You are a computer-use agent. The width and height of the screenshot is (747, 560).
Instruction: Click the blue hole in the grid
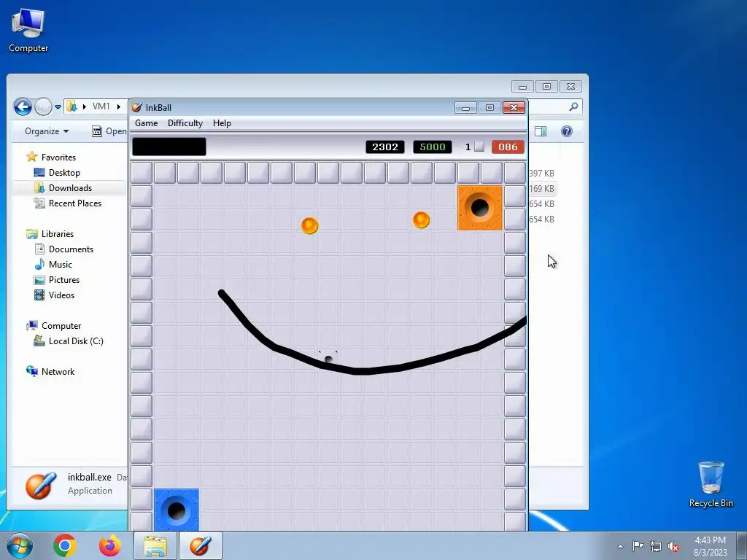coord(177,510)
